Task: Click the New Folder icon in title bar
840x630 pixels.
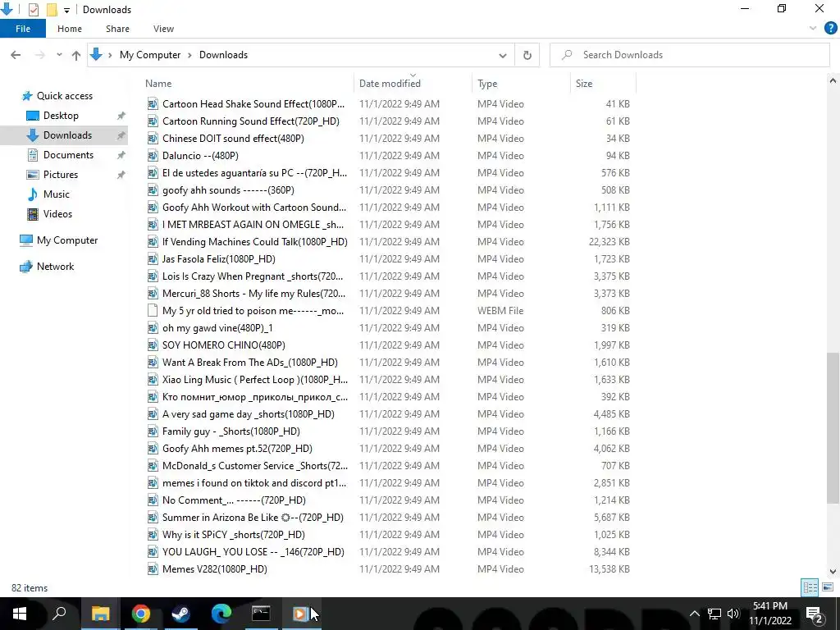Action: (52, 10)
